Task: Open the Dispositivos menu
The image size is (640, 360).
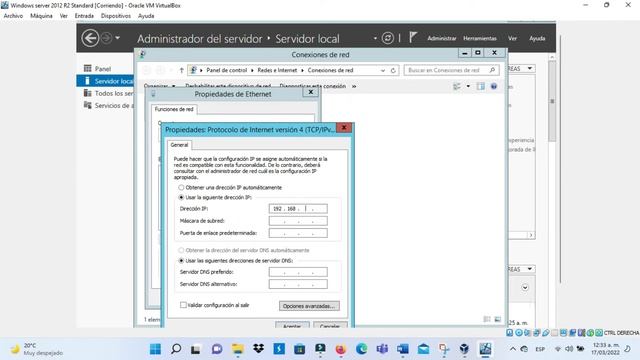Action: (116, 16)
